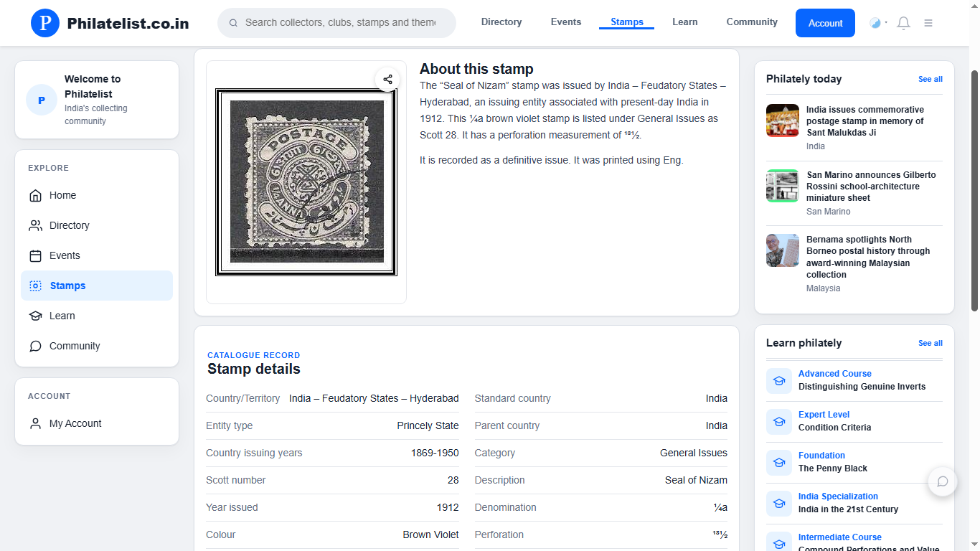Click the Advanced Course cap icon
This screenshot has height=551, width=980.
coord(779,380)
